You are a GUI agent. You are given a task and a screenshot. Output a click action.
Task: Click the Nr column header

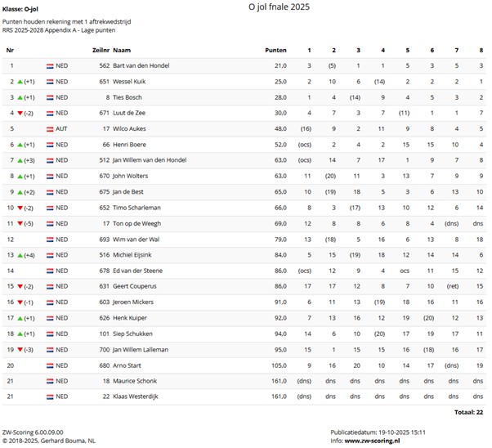click(11, 51)
